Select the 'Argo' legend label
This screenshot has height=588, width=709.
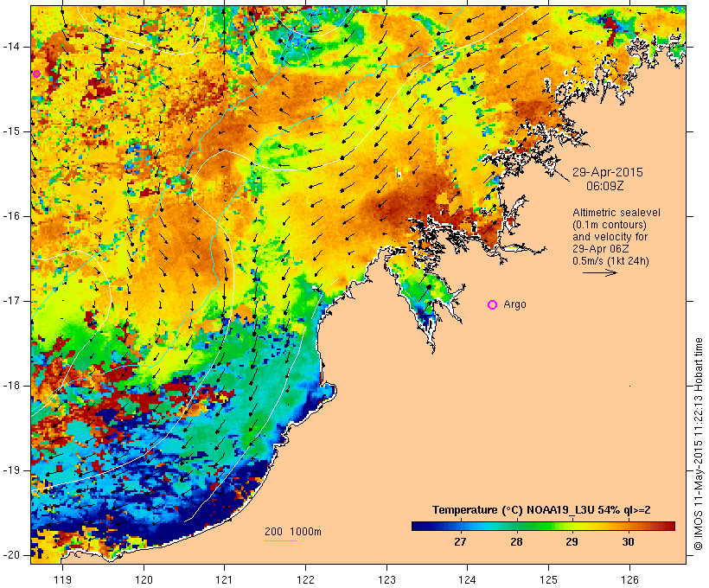515,304
